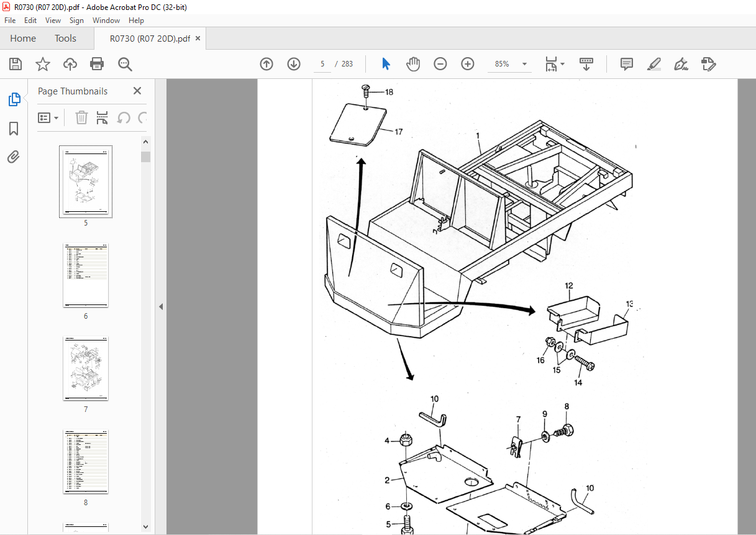Viewport: 756px width, 535px height.
Task: Click the page number input field
Action: click(322, 64)
